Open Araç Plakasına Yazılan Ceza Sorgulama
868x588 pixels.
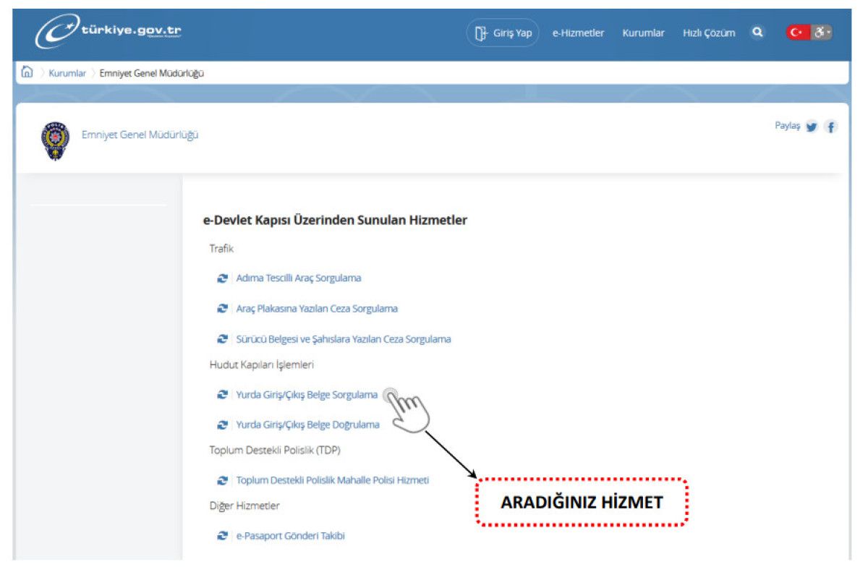pos(316,309)
